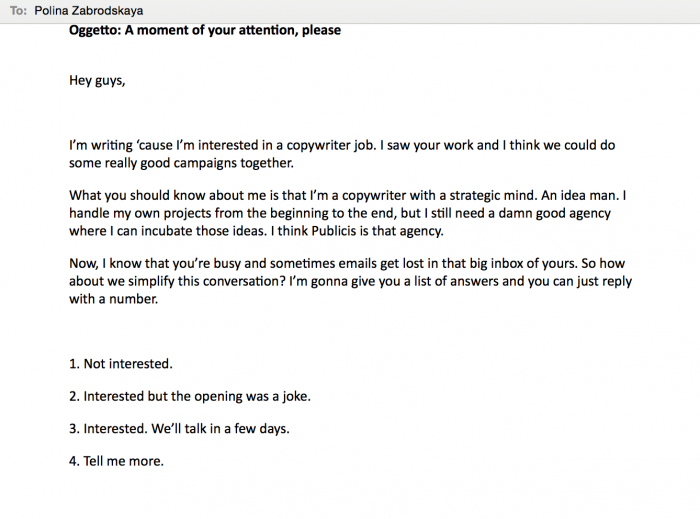Click the line "with a number."
700x519 pixels.
(x=113, y=299)
